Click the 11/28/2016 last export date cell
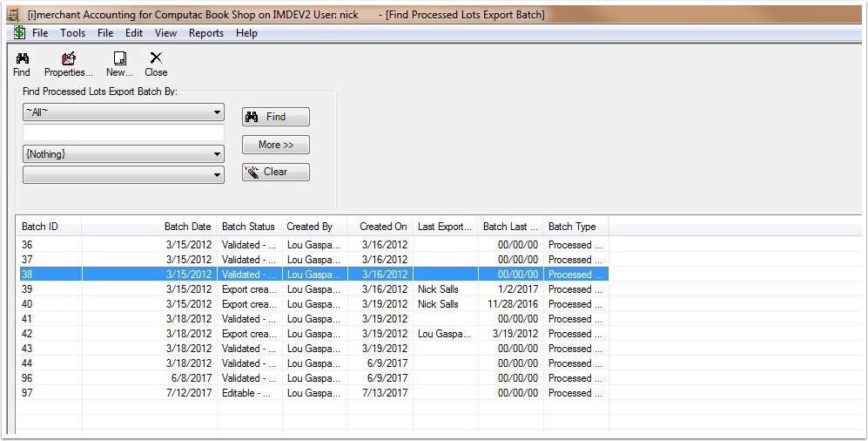Viewport: 868px width, 441px height. point(513,304)
